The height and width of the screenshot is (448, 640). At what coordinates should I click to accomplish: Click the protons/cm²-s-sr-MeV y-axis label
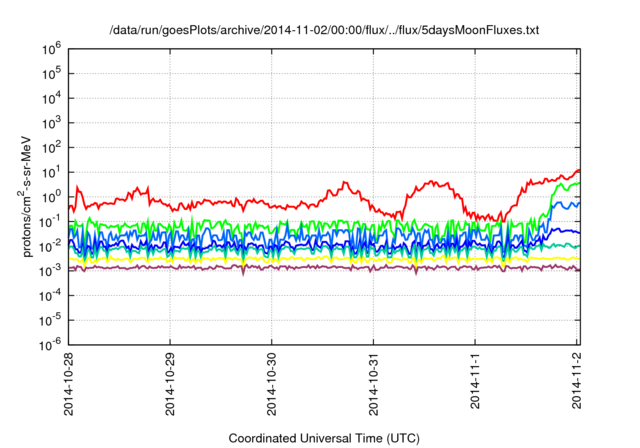click(x=29, y=196)
